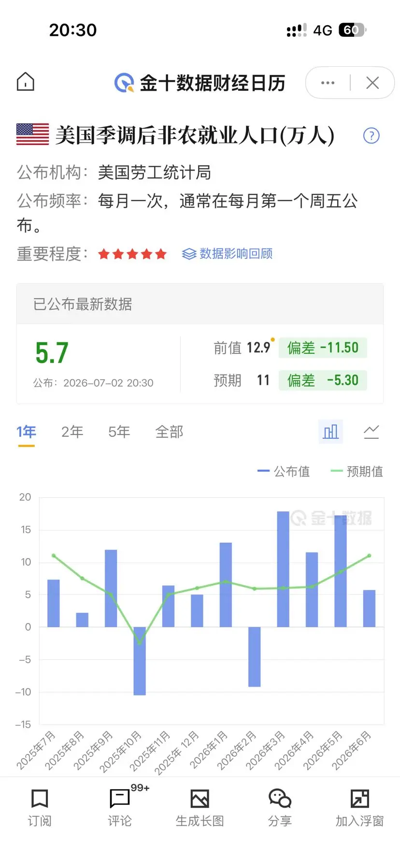The height and width of the screenshot is (868, 400).
Task: Tap the home icon
Action: point(26,82)
